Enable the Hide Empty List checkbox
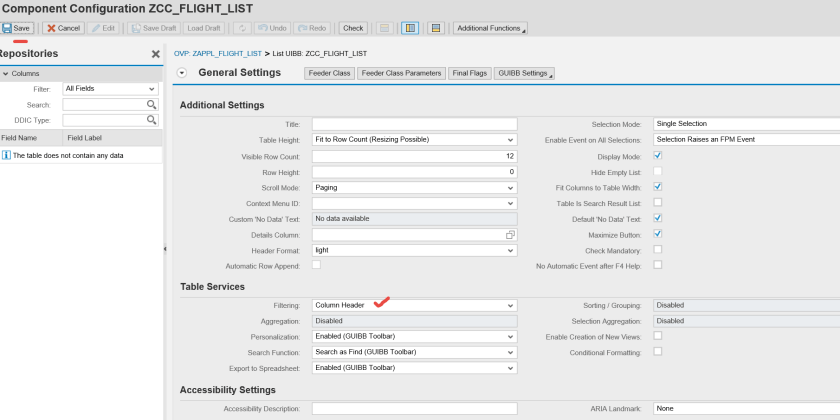Screen dimensions: 840x420 657,171
